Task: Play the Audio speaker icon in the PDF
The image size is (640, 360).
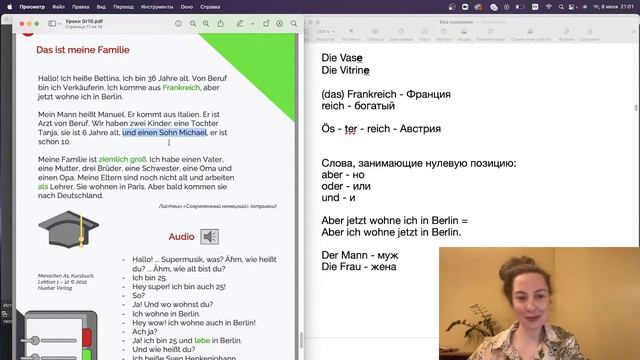Action: pyautogui.click(x=209, y=237)
